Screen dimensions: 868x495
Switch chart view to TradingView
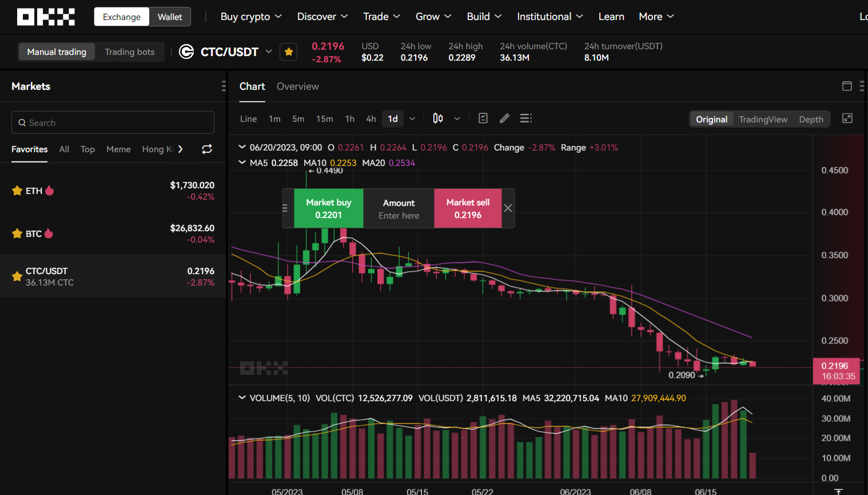point(763,119)
